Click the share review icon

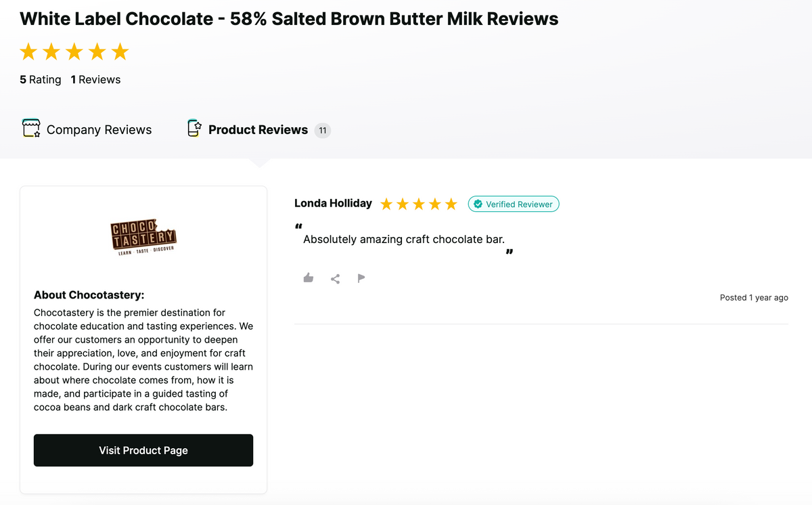click(x=335, y=278)
